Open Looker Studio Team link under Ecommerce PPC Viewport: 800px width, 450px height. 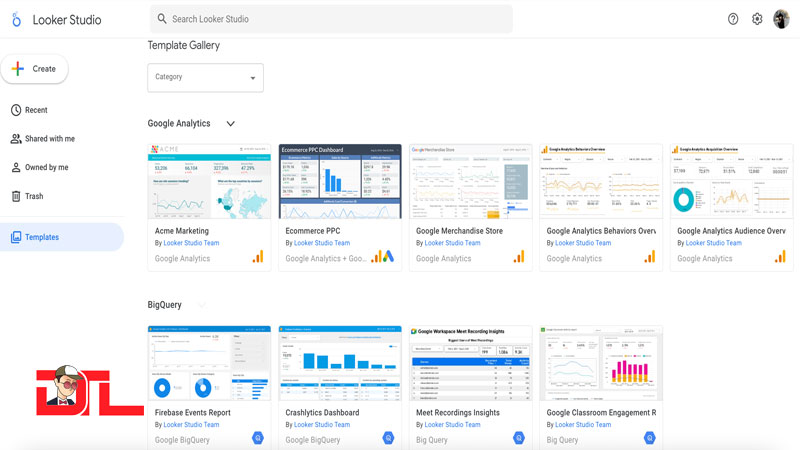322,243
